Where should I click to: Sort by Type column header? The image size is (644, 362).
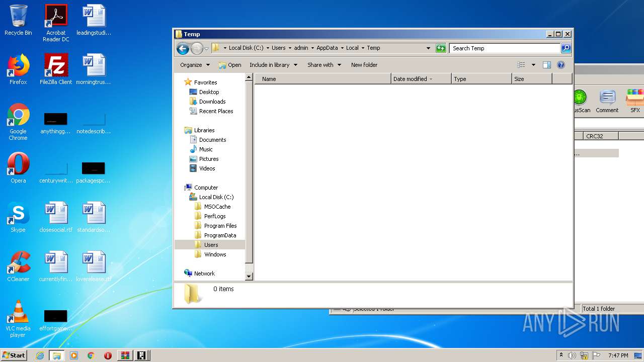click(481, 79)
